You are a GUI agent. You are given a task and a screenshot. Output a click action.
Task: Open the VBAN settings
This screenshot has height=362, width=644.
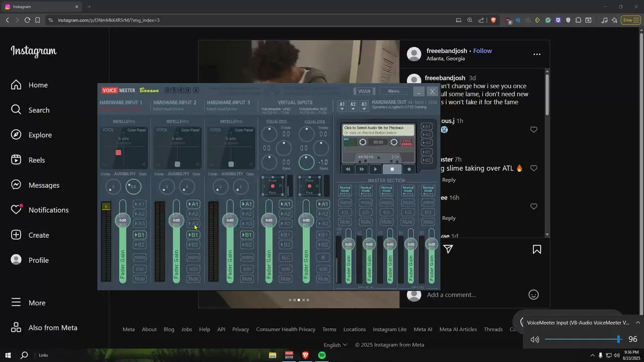(x=364, y=91)
